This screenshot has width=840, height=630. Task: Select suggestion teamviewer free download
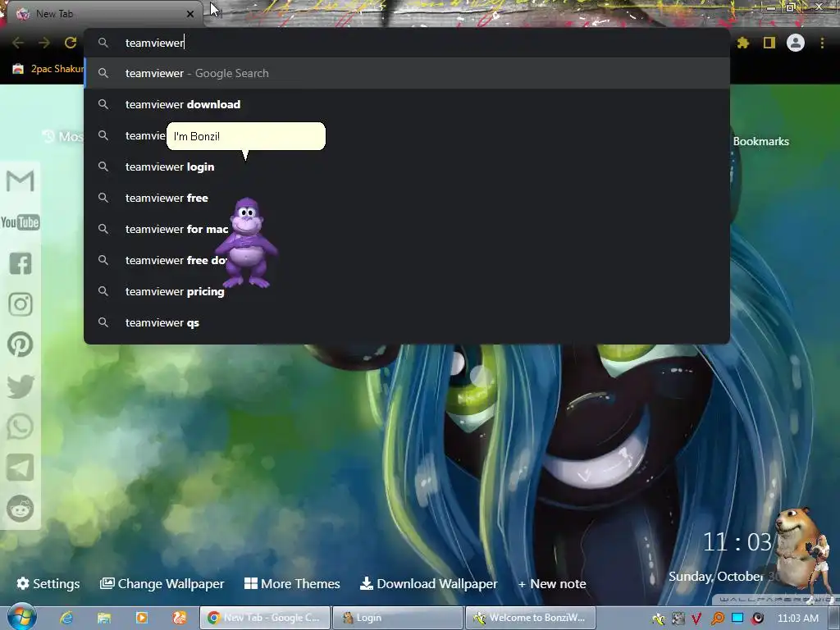click(407, 260)
